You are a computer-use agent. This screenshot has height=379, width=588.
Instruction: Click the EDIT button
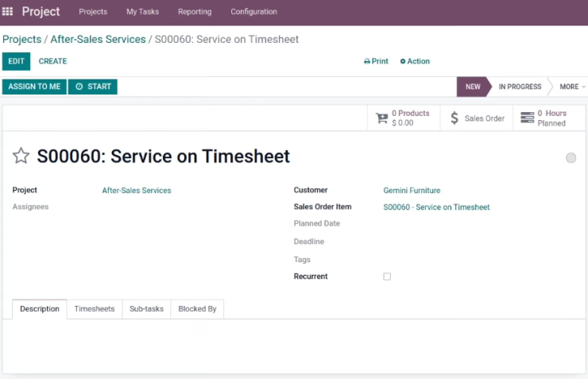click(x=16, y=61)
